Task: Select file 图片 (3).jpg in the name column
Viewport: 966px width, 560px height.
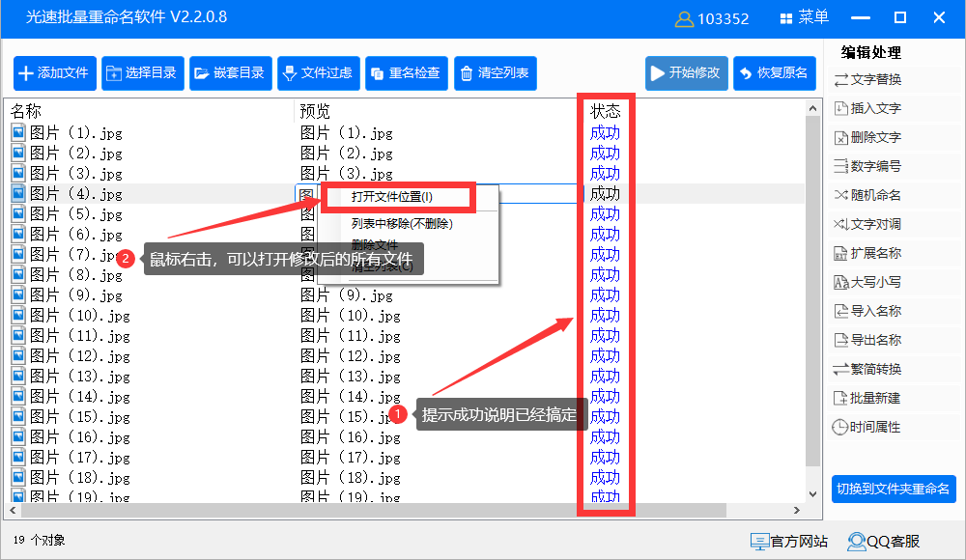Action: click(75, 174)
